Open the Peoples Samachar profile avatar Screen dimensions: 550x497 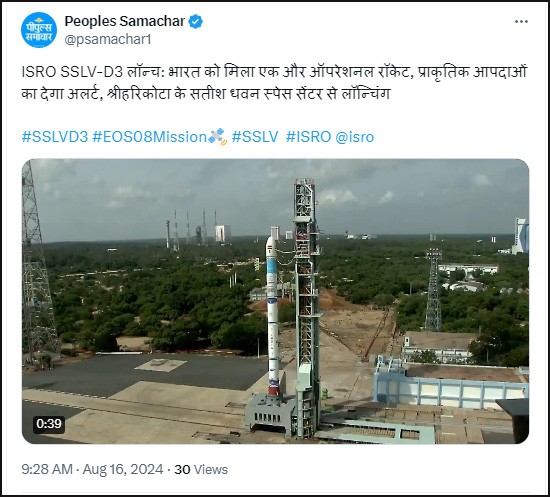click(x=39, y=30)
